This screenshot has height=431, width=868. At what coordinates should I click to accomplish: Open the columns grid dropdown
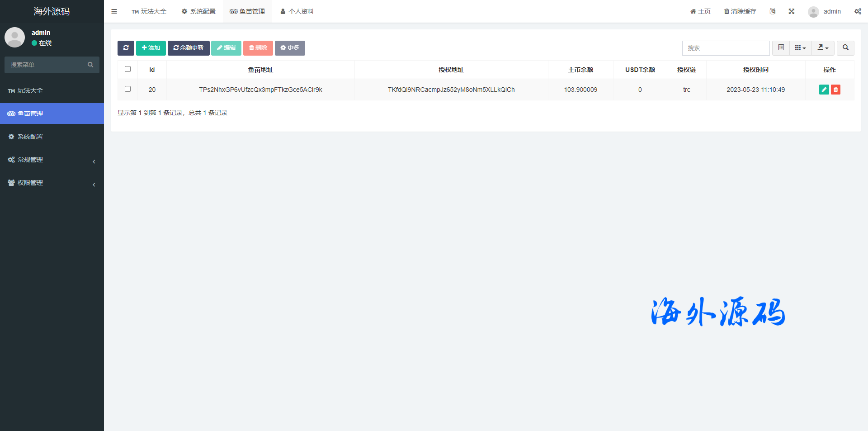coord(800,48)
